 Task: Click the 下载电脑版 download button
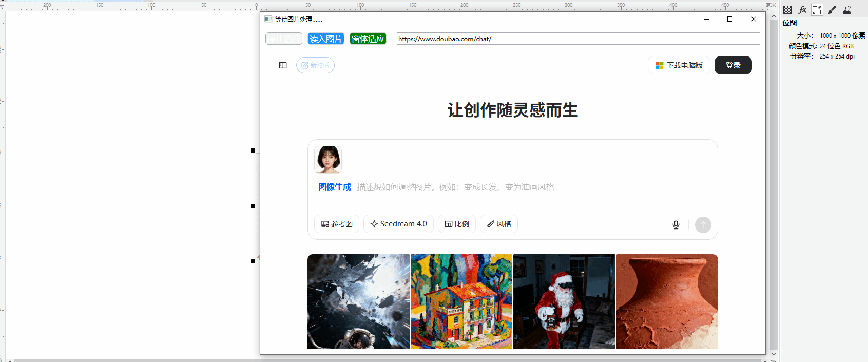[679, 65]
